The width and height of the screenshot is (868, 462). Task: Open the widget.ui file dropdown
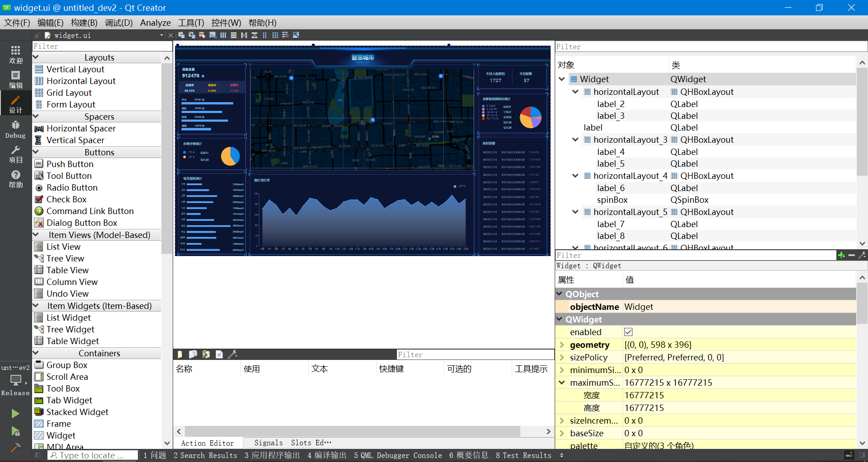161,35
